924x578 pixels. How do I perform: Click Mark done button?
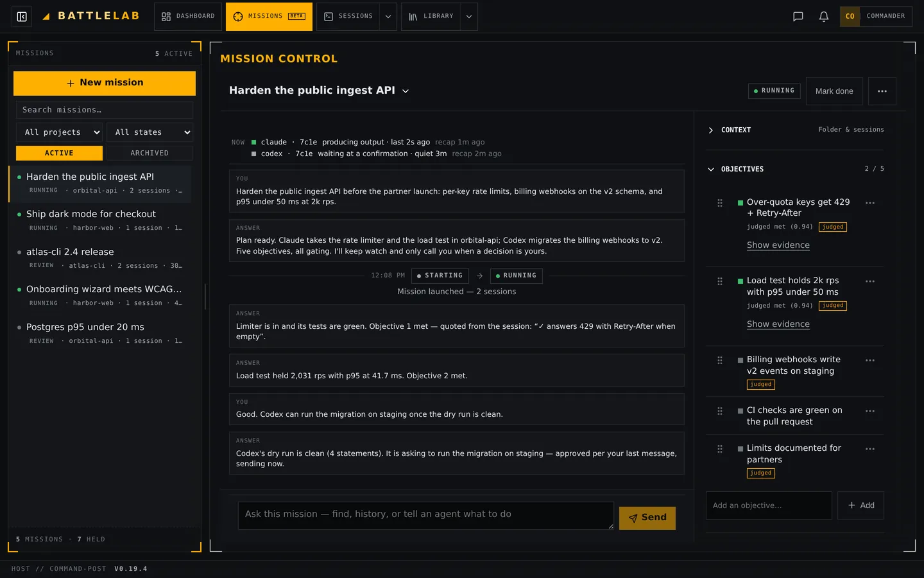point(834,91)
